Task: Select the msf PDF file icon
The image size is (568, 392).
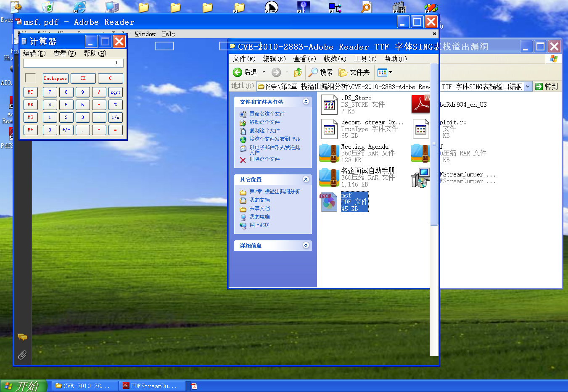Action: tap(329, 202)
